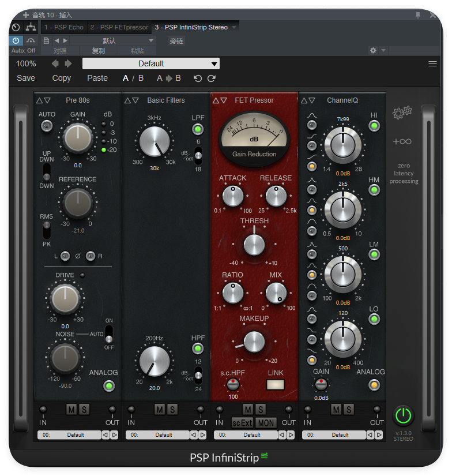Image resolution: width=452 pixels, height=476 pixels.
Task: Toggle the FET Pressor LINK button
Action: pos(276,385)
